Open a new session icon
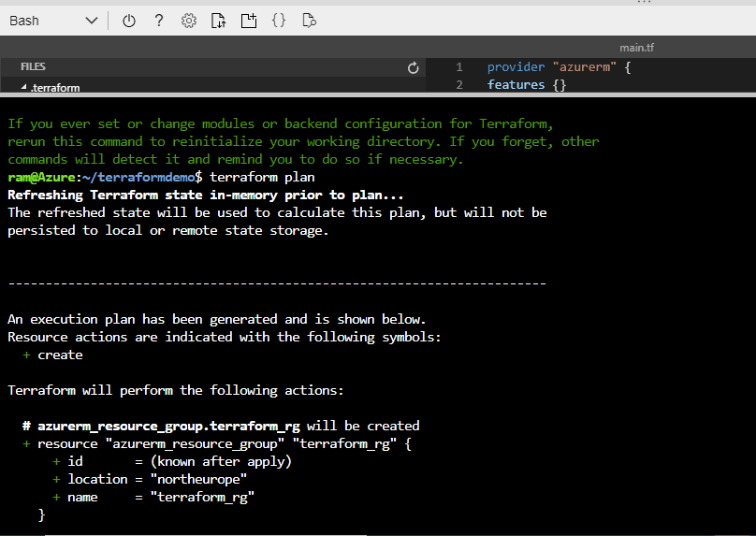 click(x=248, y=21)
